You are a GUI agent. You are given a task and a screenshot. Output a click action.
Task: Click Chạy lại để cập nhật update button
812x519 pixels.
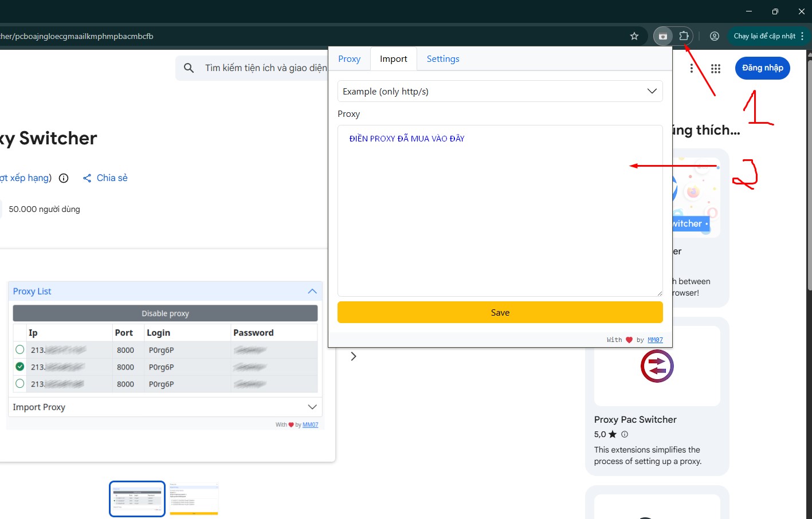[764, 36]
